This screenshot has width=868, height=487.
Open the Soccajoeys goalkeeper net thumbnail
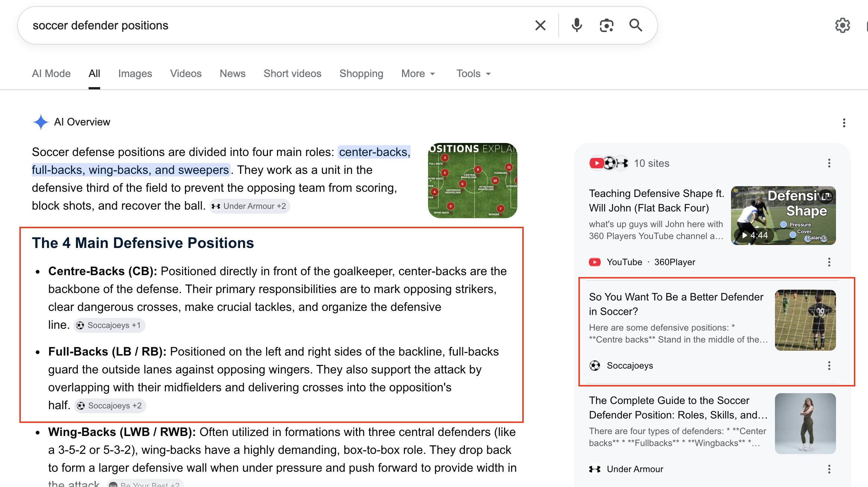(805, 320)
